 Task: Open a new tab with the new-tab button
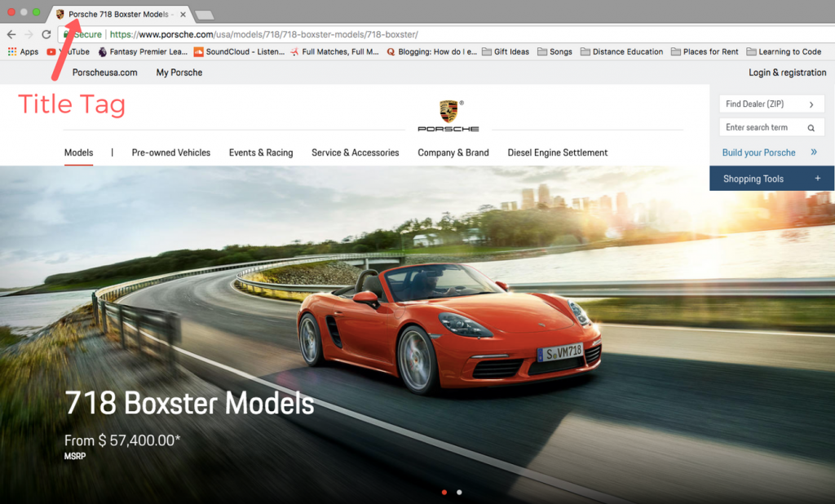205,15
